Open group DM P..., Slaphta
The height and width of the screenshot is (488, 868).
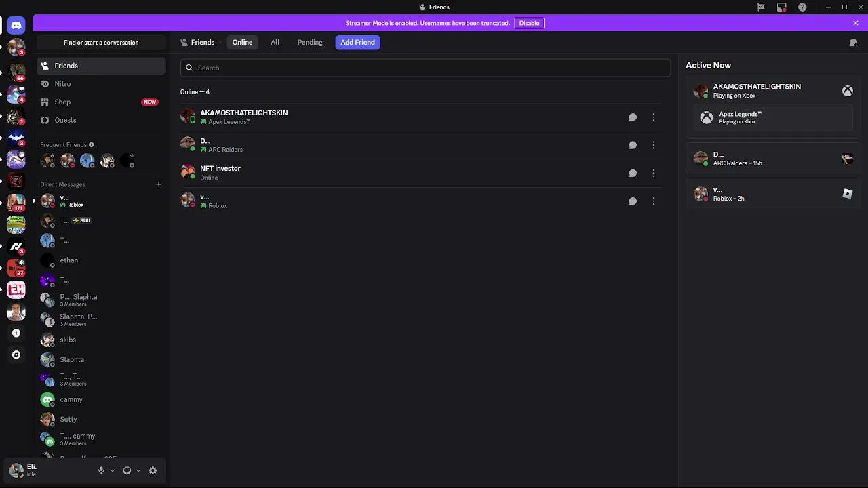click(x=101, y=300)
